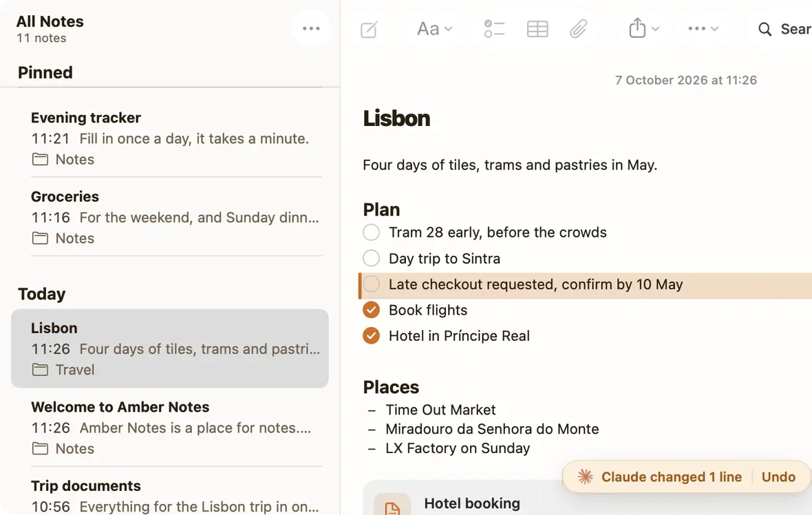Click the search magnifier icon
Viewport: 812px width, 515px height.
pyautogui.click(x=765, y=29)
